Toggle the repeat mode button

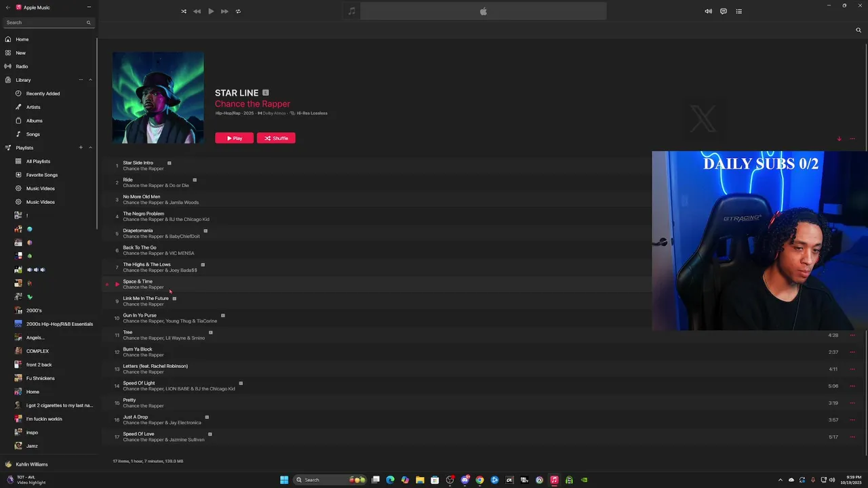[238, 12]
